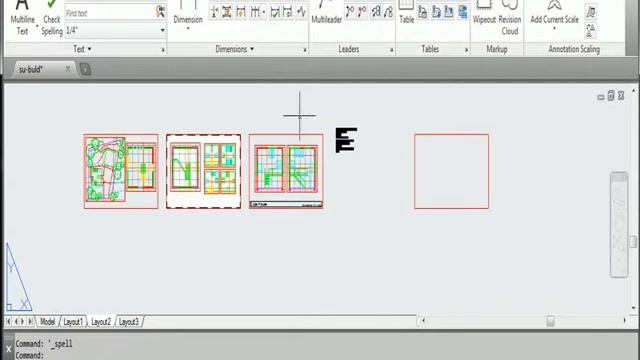
Task: Select the Revision Cloud tool
Action: pyautogui.click(x=509, y=18)
